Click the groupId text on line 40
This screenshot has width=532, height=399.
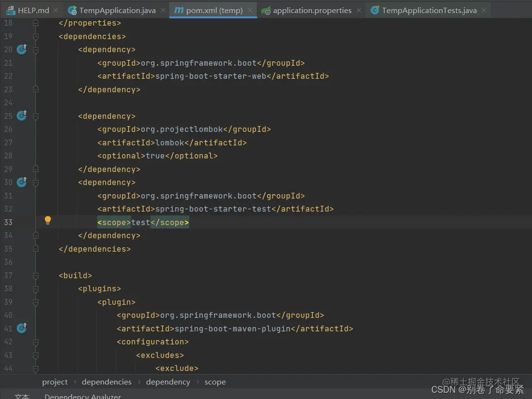pyautogui.click(x=218, y=315)
